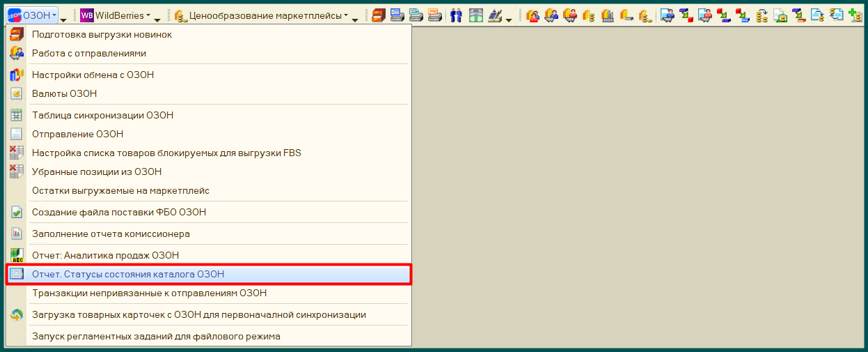Open Запуск регламентных заданий для файлового режима
The width and height of the screenshot is (868, 352).
pyautogui.click(x=209, y=336)
